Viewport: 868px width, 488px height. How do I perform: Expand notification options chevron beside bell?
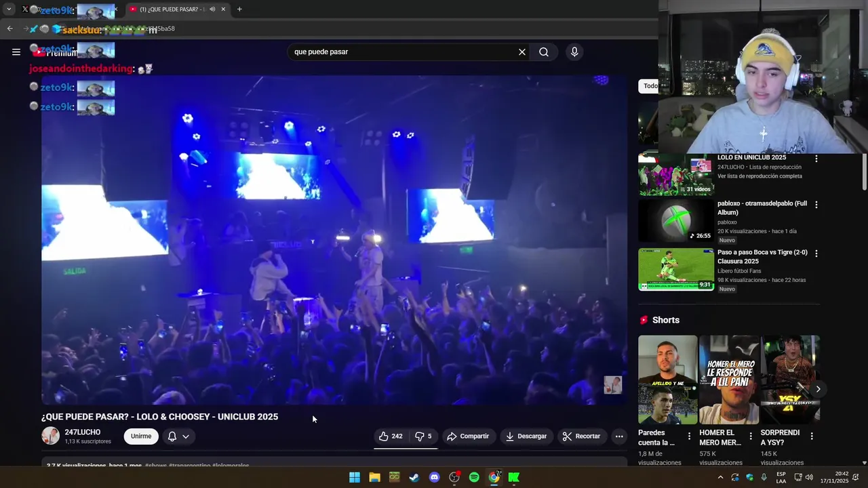pyautogui.click(x=186, y=436)
